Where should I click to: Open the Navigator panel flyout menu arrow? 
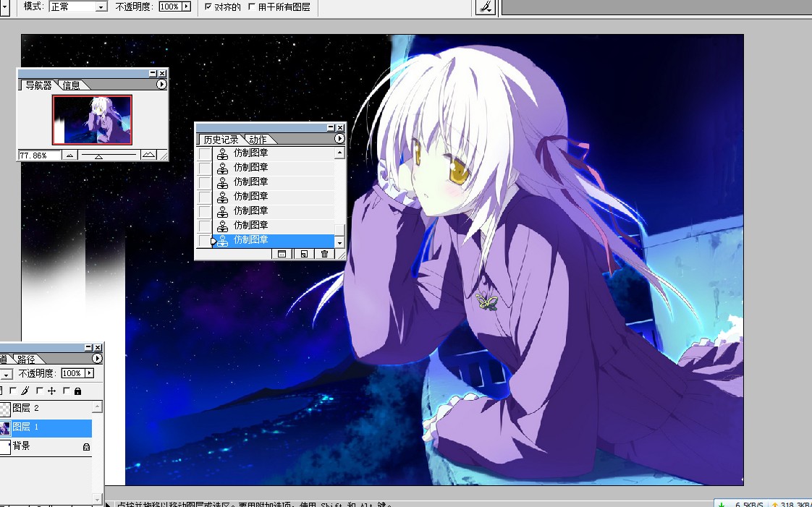pos(161,85)
